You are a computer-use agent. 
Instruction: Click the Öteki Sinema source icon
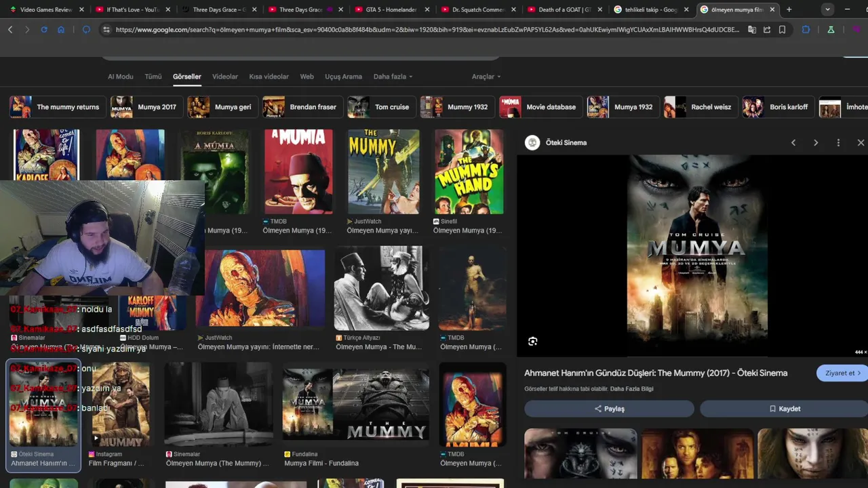tap(532, 142)
